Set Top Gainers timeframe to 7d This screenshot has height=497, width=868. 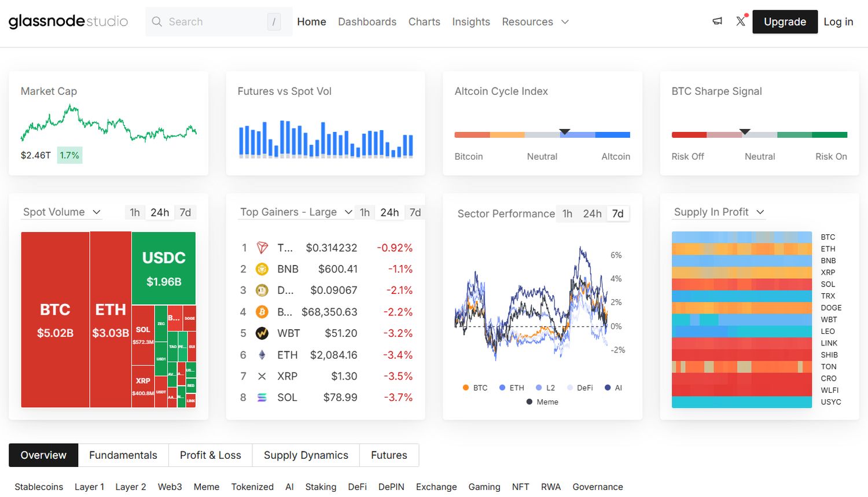[415, 212]
